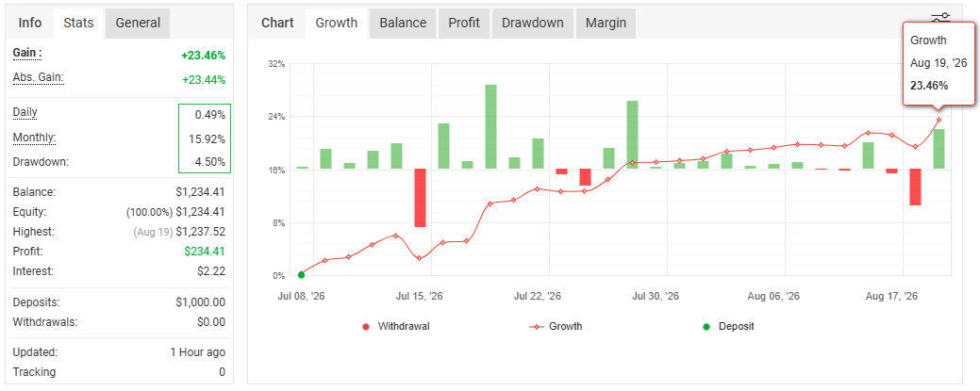Select the Growth chart tab

click(336, 24)
